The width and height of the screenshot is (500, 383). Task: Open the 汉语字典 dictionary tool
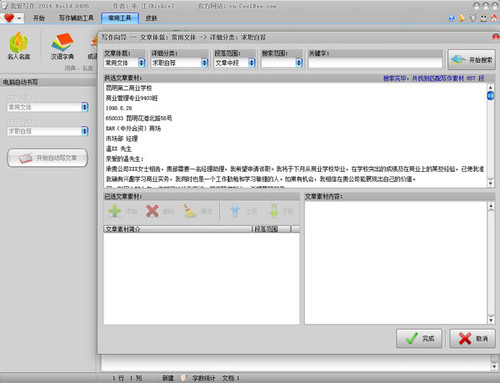coord(62,46)
